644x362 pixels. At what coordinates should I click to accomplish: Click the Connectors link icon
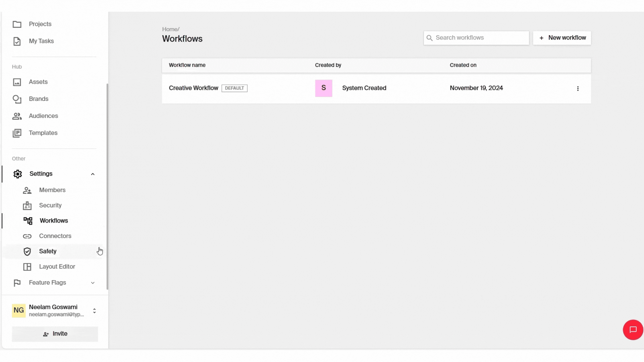(x=27, y=236)
